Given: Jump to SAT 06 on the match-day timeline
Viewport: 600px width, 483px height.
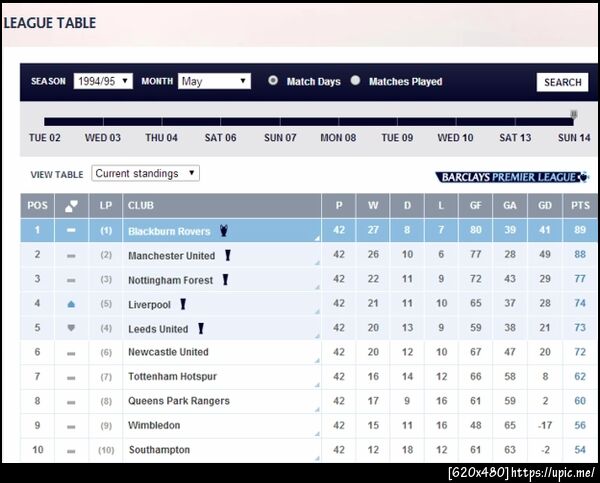Looking at the screenshot, I should [220, 138].
